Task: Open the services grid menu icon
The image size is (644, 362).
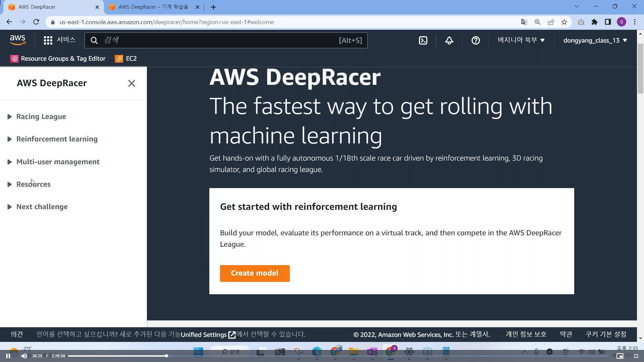Action: pyautogui.click(x=48, y=41)
